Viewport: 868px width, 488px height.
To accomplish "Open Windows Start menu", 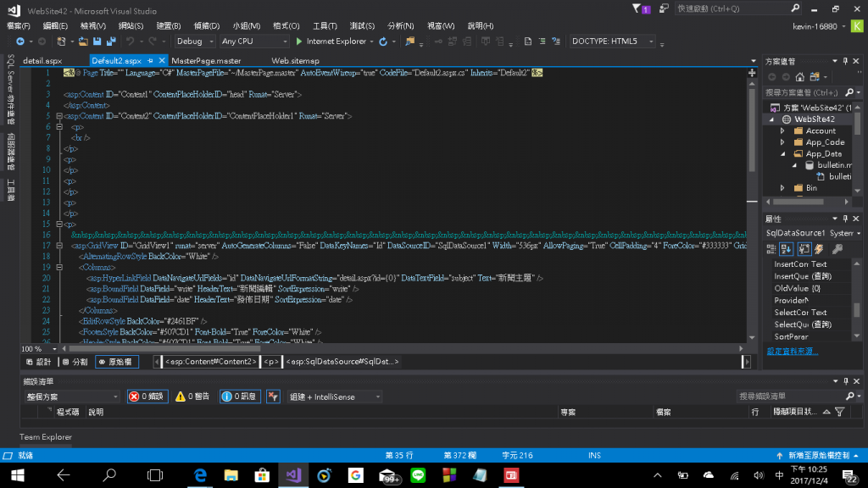I will 18,475.
